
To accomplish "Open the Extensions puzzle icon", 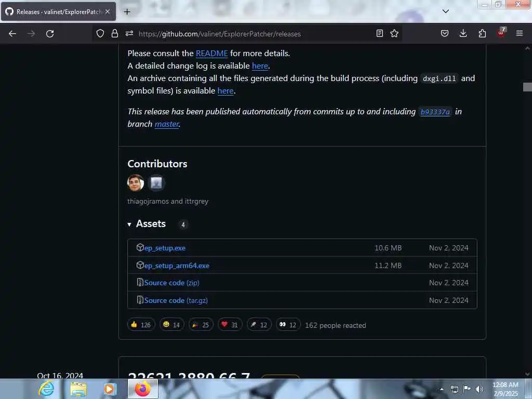I will coord(482,33).
